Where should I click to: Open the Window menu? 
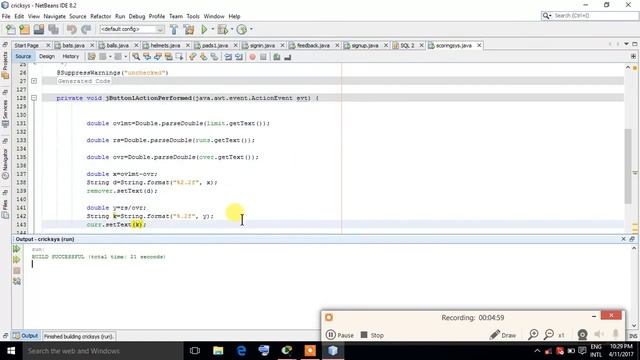tap(214, 16)
